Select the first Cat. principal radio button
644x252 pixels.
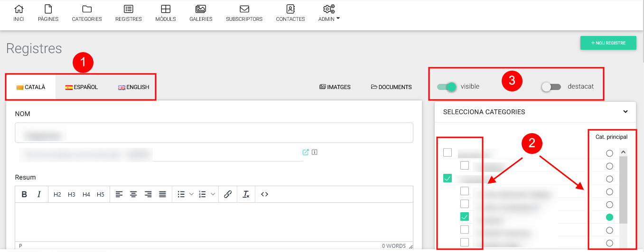[x=609, y=153]
